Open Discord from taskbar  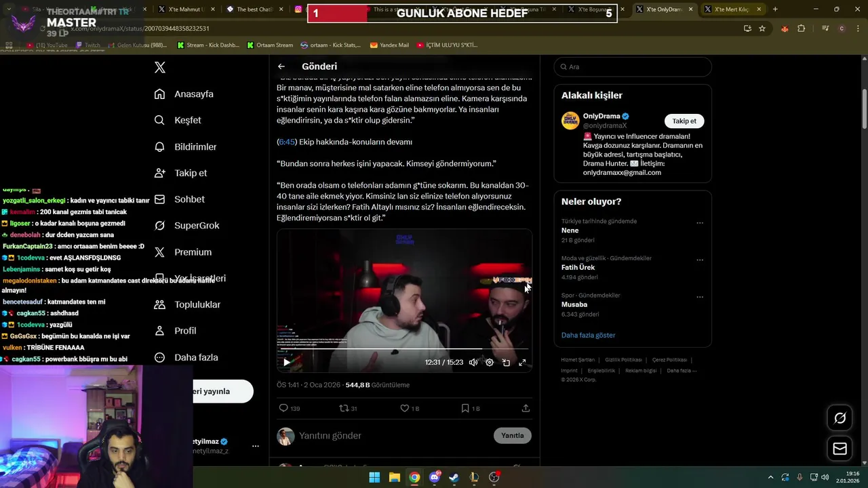click(435, 477)
